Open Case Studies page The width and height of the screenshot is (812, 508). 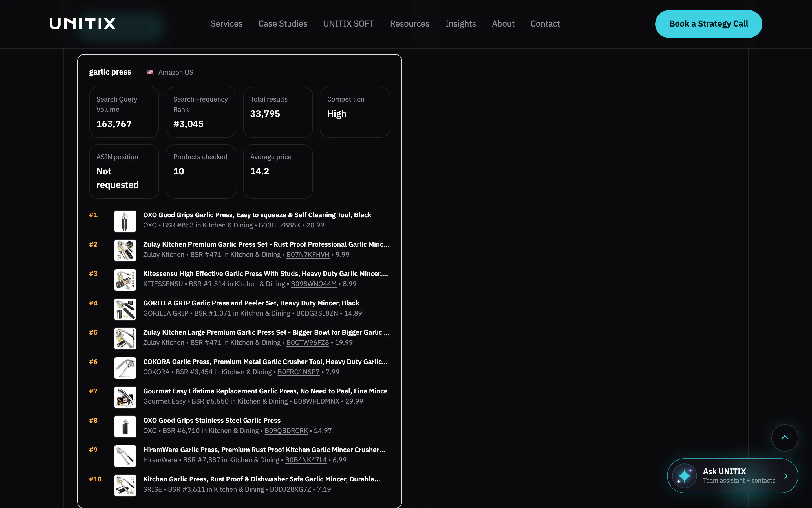tap(283, 23)
